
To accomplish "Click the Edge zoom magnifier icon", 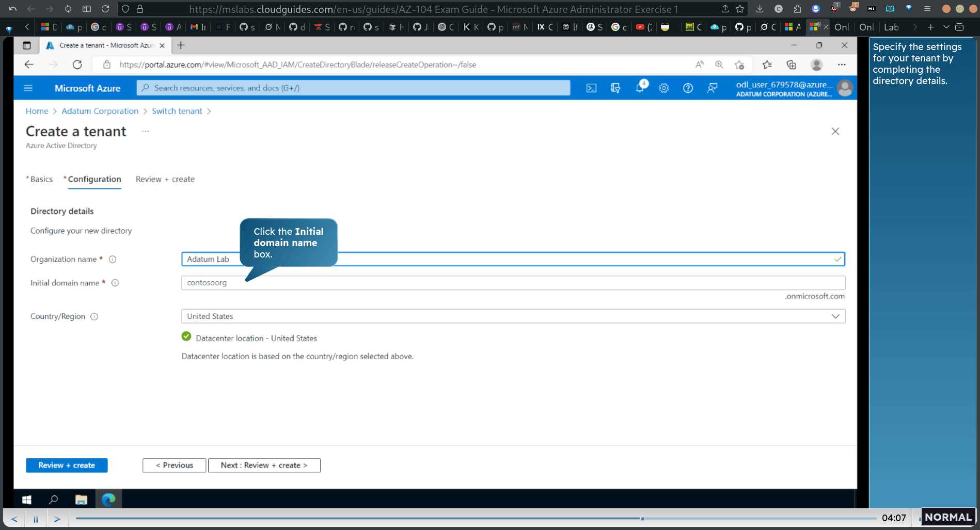I will click(x=719, y=65).
